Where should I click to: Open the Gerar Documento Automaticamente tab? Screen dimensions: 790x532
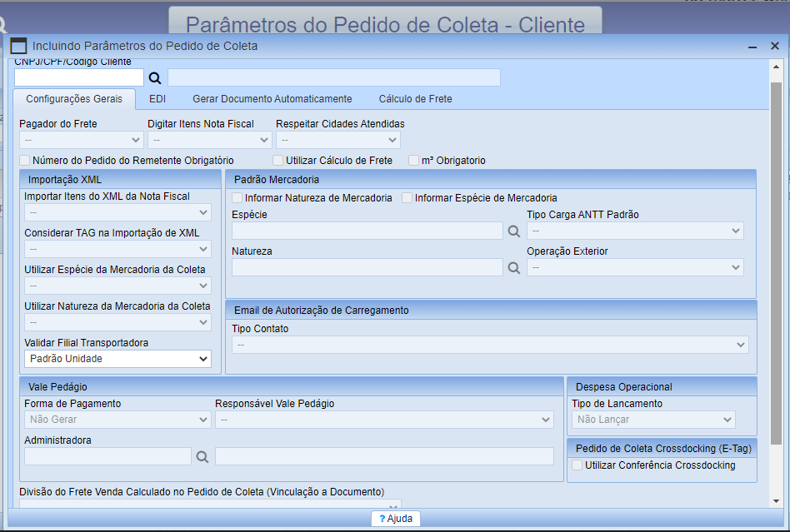click(272, 98)
